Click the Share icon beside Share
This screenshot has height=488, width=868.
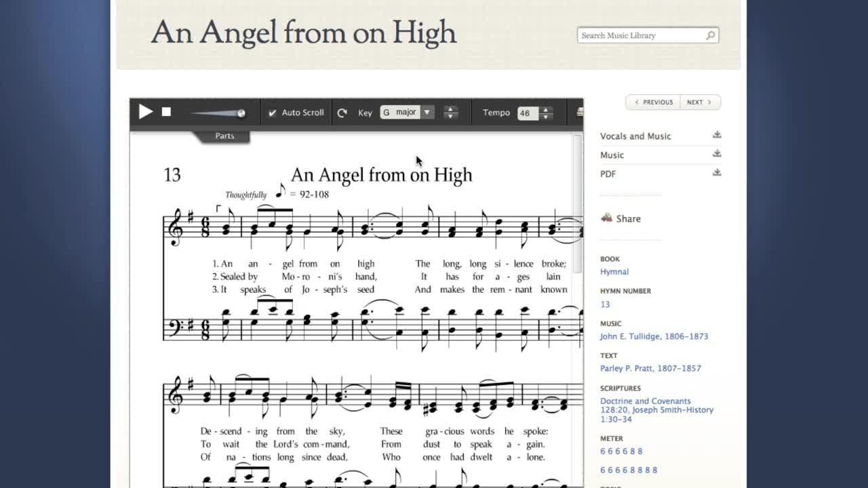pyautogui.click(x=606, y=218)
